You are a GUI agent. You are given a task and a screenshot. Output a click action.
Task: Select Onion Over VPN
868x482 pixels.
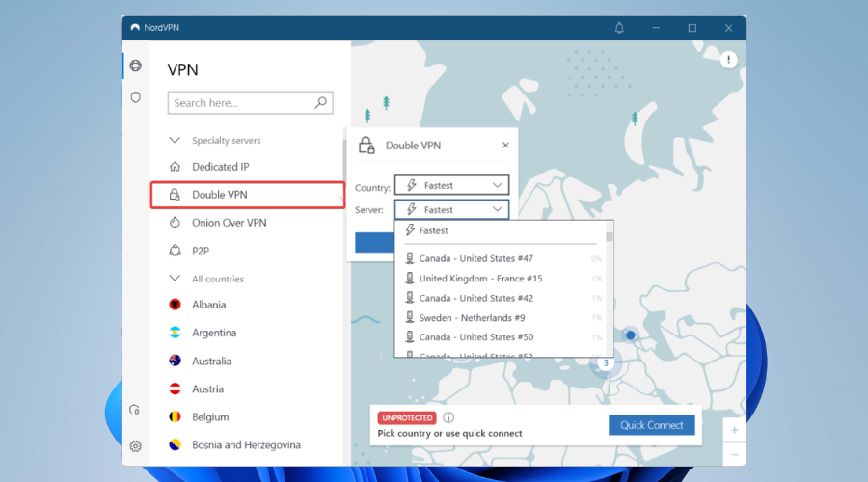click(229, 223)
